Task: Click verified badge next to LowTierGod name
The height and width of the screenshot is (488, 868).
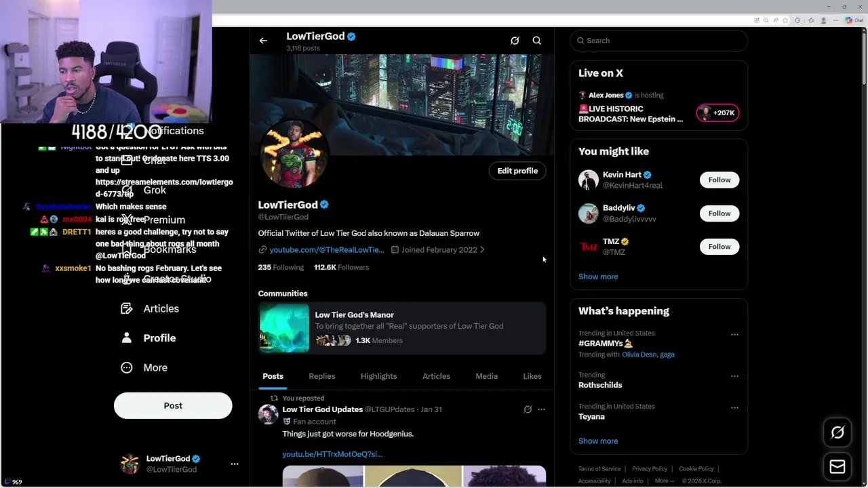Action: point(324,205)
